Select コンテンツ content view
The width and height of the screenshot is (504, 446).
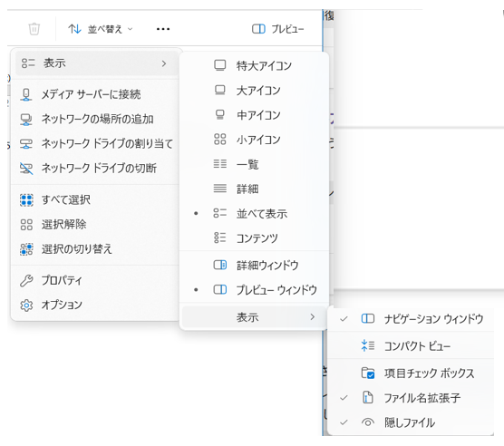tap(254, 238)
